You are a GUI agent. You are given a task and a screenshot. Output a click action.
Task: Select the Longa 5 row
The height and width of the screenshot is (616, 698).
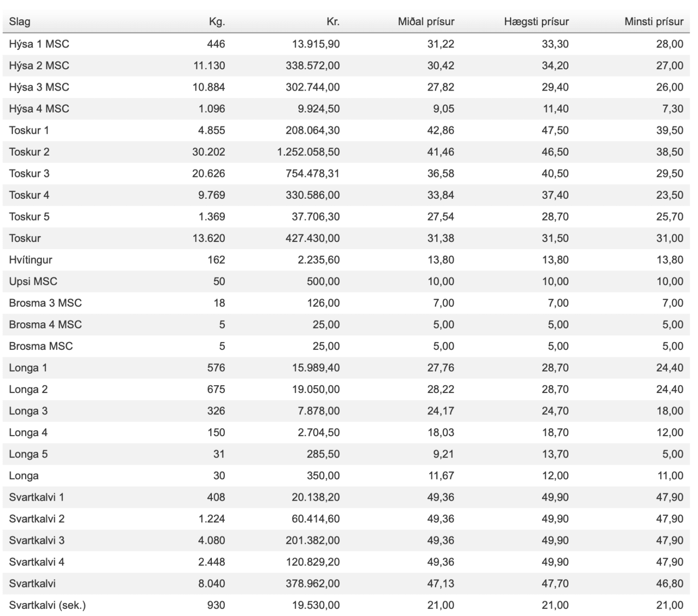(28, 454)
